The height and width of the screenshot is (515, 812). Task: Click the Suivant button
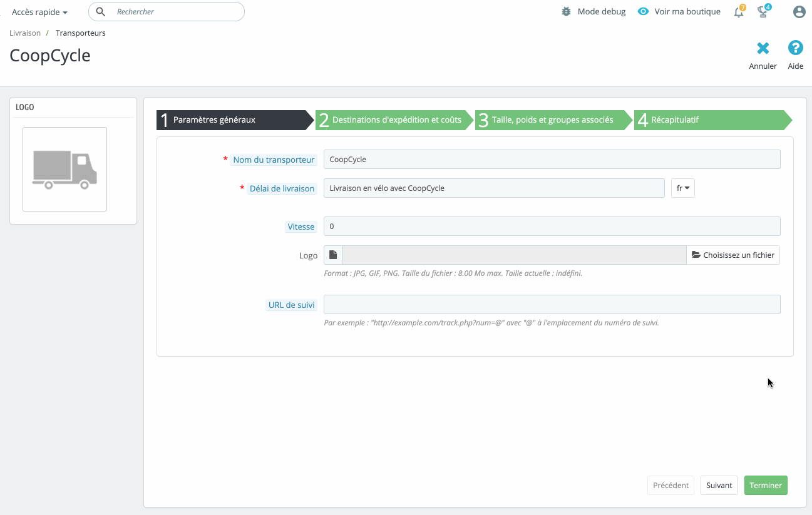tap(719, 485)
